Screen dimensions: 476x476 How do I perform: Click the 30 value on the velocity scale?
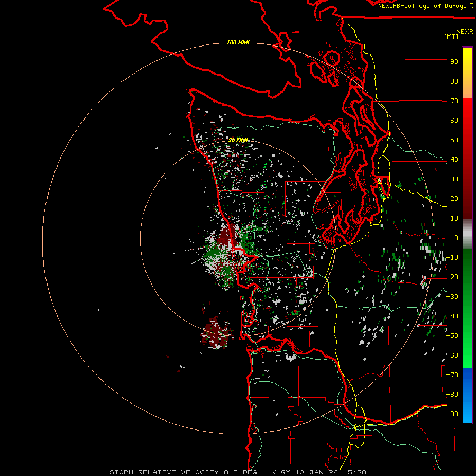click(x=454, y=179)
